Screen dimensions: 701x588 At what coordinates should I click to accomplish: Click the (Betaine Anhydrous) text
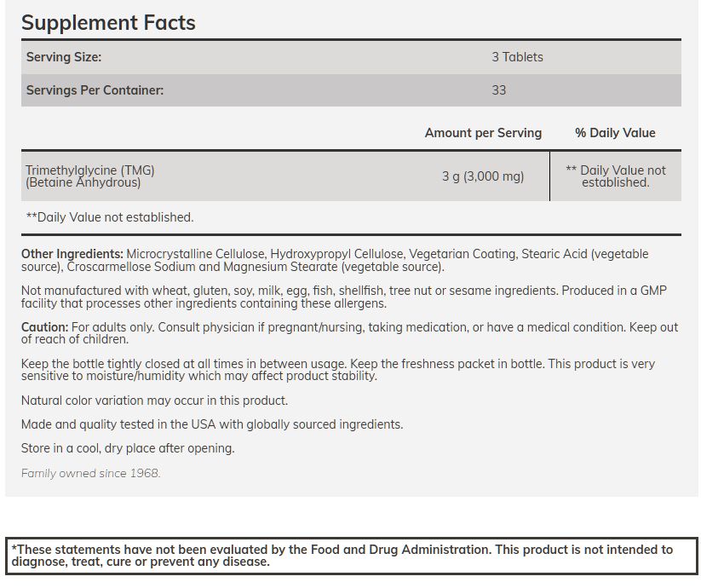click(83, 182)
